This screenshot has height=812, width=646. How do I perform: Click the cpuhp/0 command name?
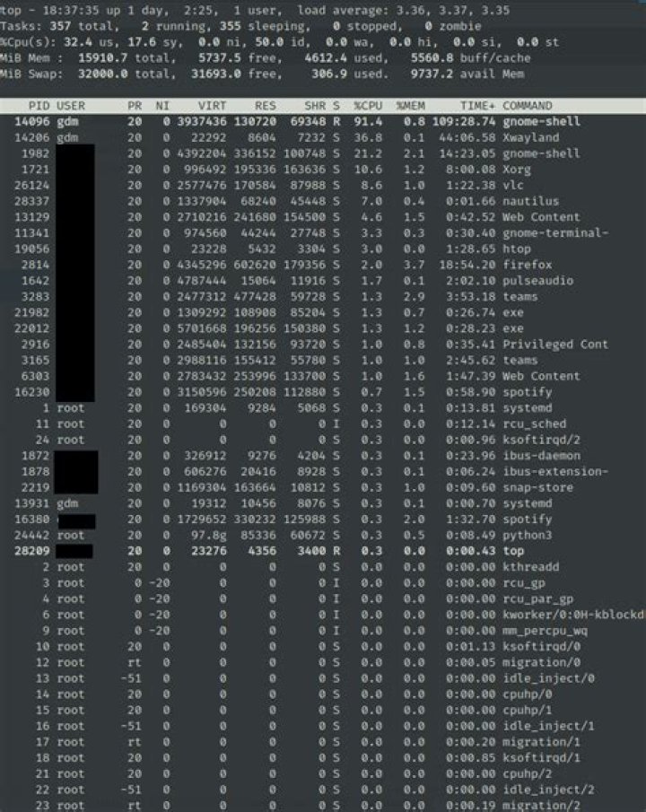point(527,694)
